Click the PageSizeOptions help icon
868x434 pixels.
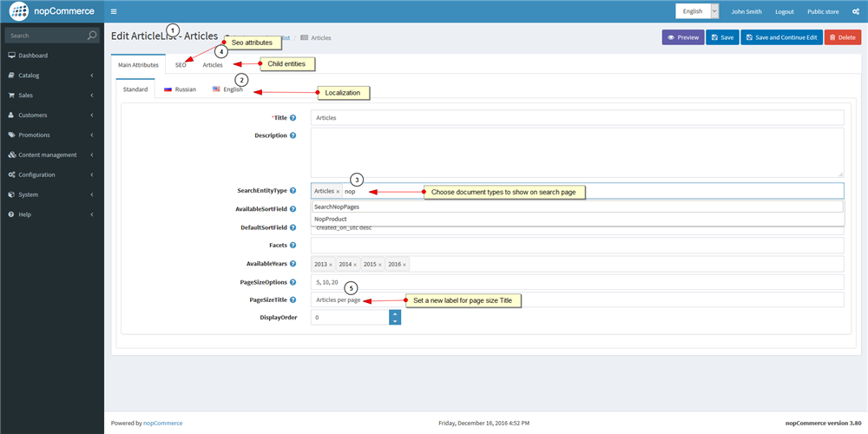[x=293, y=282]
